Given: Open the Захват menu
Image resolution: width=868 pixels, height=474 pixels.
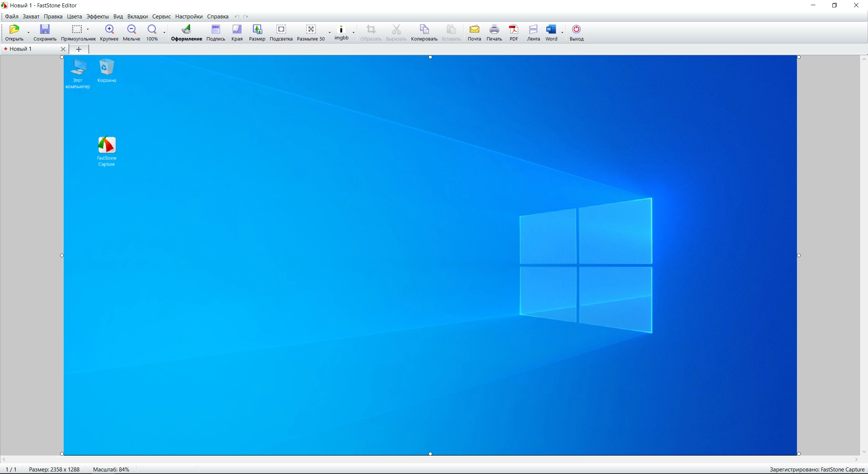Looking at the screenshot, I should 31,17.
